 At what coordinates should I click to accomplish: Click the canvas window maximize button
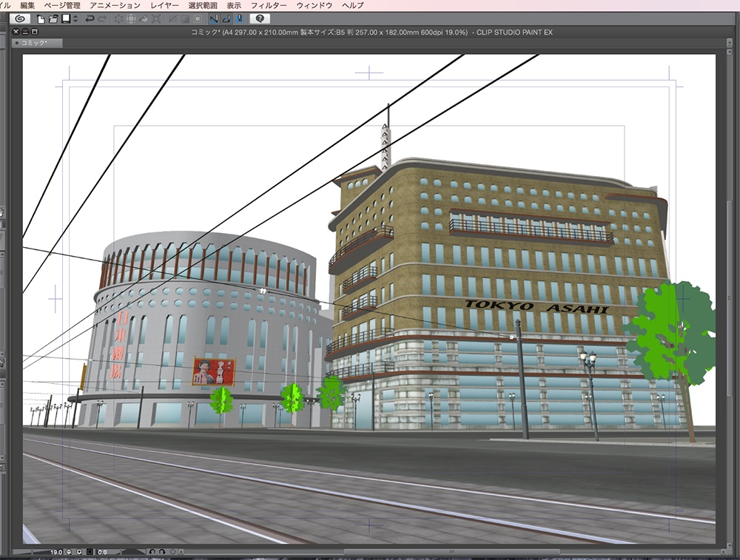35,32
